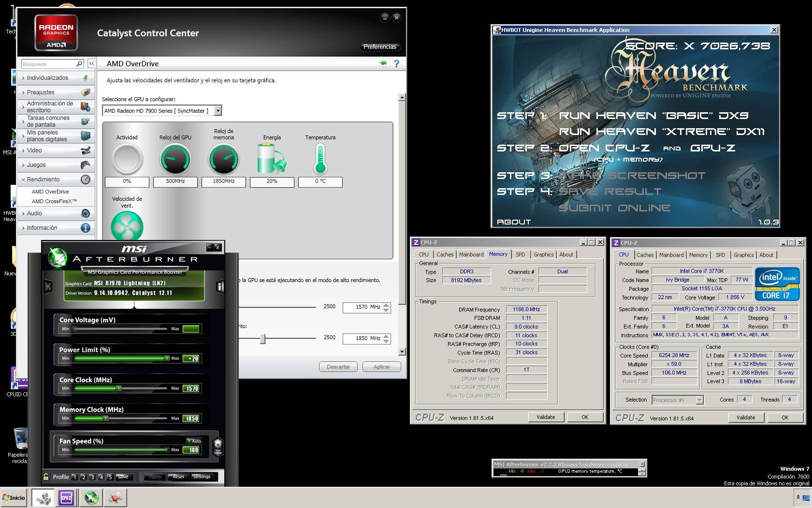Toggle Auto fan speed in Afterburner
This screenshot has height=508, width=812.
click(x=194, y=441)
